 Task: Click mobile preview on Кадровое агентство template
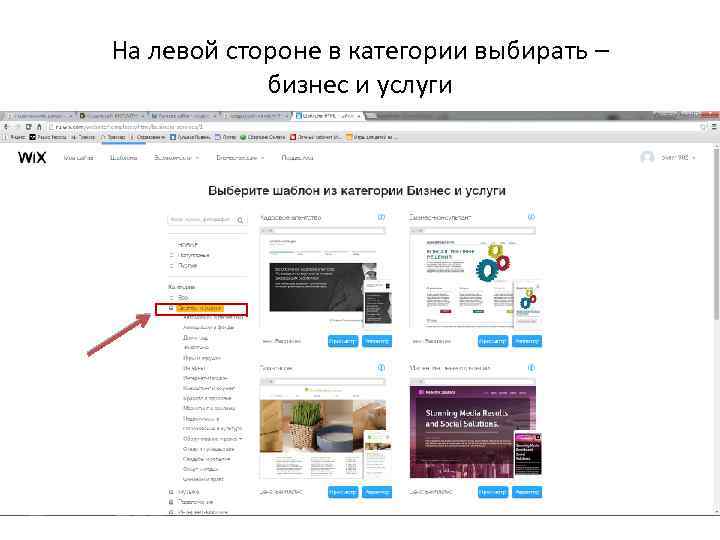(x=378, y=304)
